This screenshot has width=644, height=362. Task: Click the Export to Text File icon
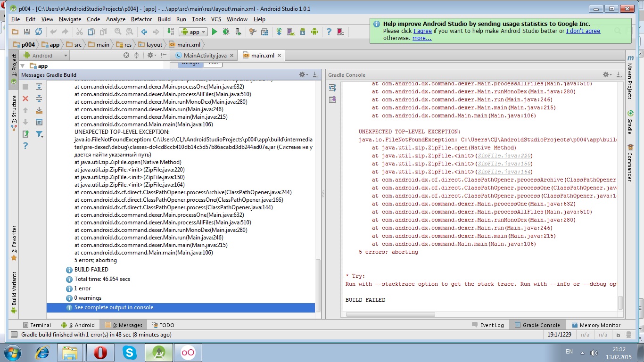coord(25,134)
